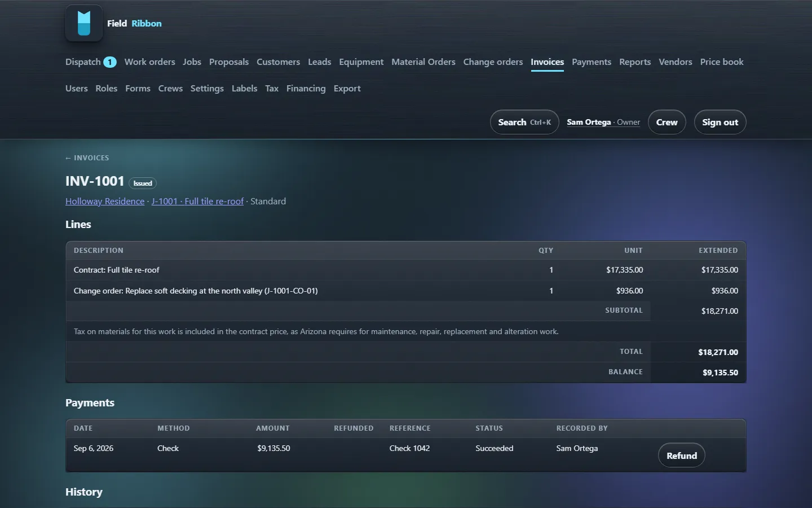Select the 'Contract: Full tile re-roof' line description
Viewport: 812px width, 508px height.
point(117,270)
